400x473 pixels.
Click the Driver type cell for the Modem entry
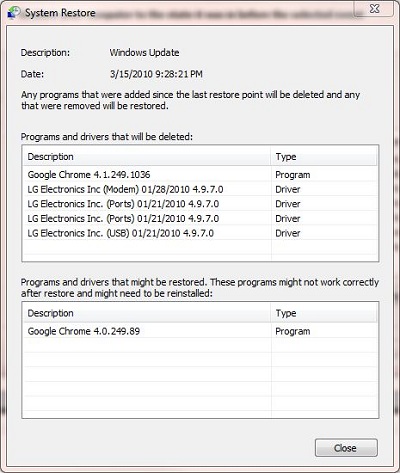pyautogui.click(x=288, y=189)
